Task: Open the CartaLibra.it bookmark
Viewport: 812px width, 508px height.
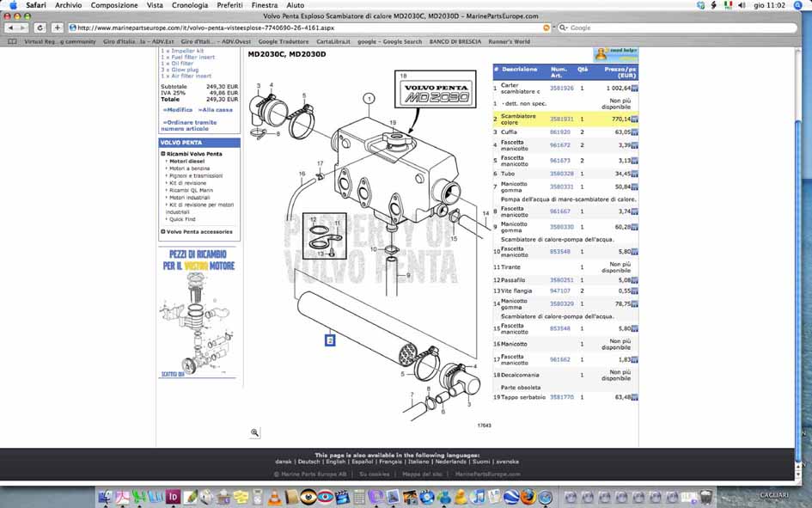Action: click(333, 41)
